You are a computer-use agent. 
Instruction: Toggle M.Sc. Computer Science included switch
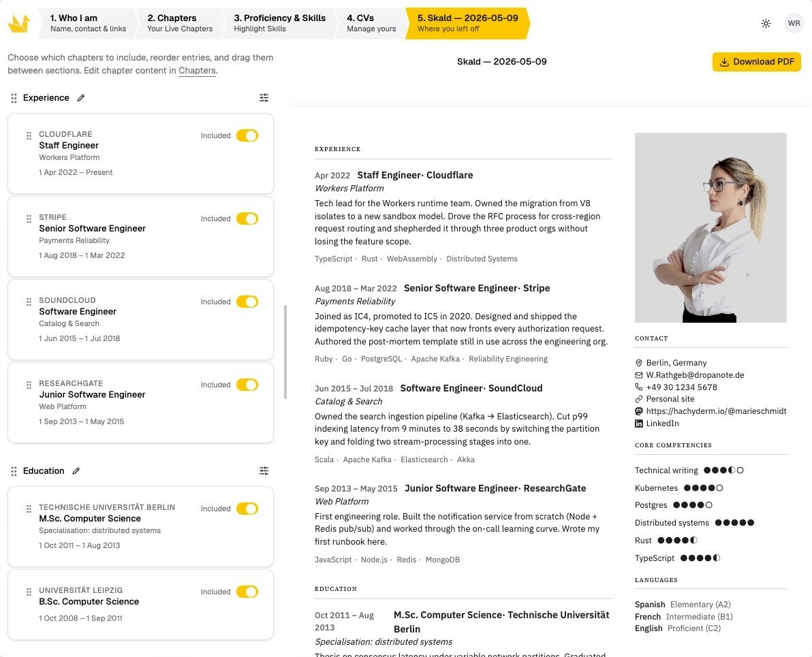coord(247,509)
